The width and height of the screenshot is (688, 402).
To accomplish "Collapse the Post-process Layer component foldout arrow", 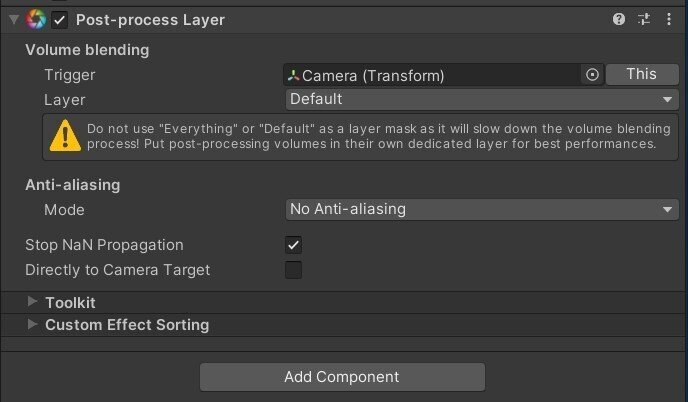I will coord(14,20).
